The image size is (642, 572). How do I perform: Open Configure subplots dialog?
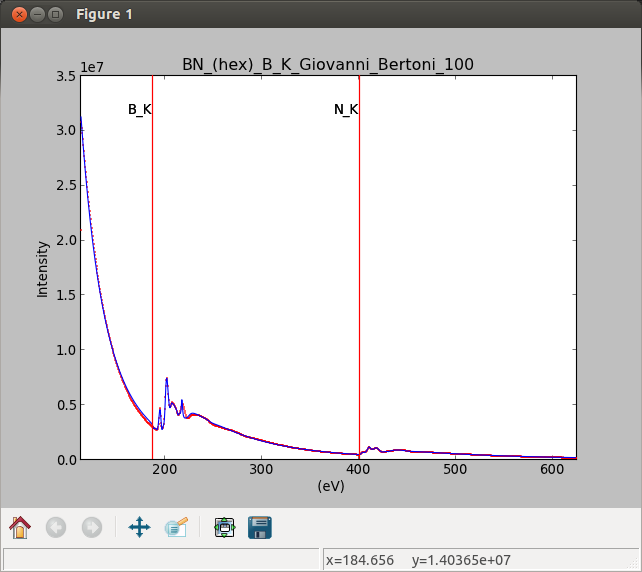point(224,526)
